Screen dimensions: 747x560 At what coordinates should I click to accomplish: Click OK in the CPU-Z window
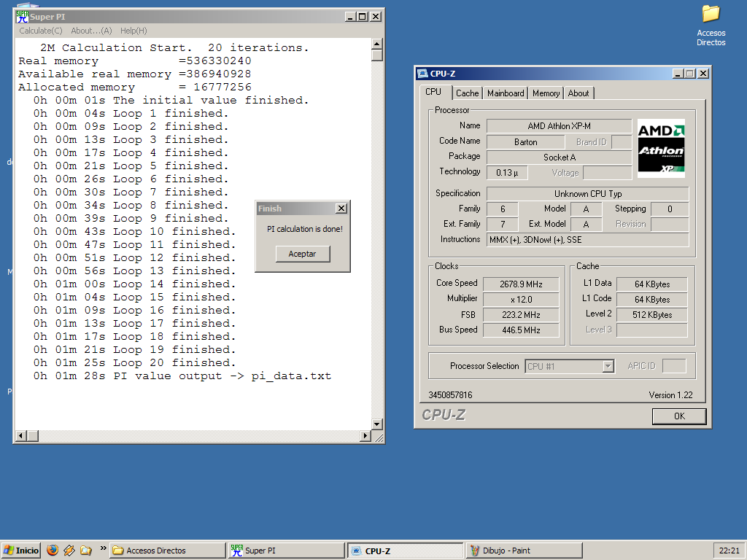[x=678, y=416]
